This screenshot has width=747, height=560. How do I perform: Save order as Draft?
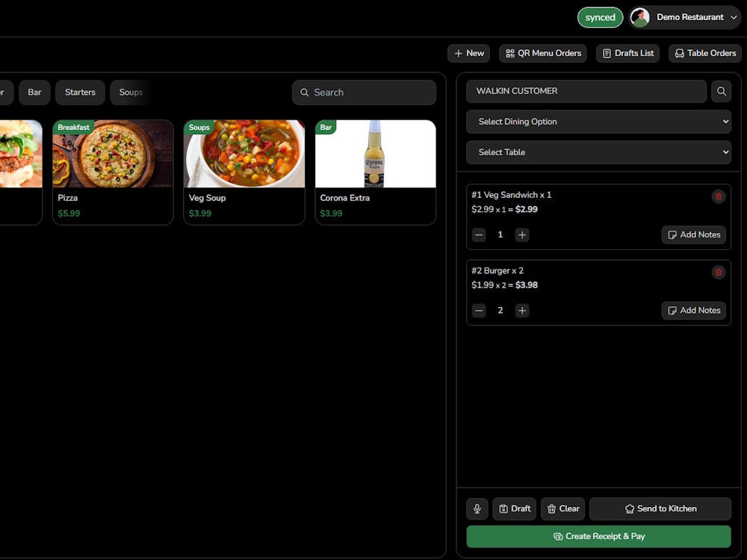[515, 508]
